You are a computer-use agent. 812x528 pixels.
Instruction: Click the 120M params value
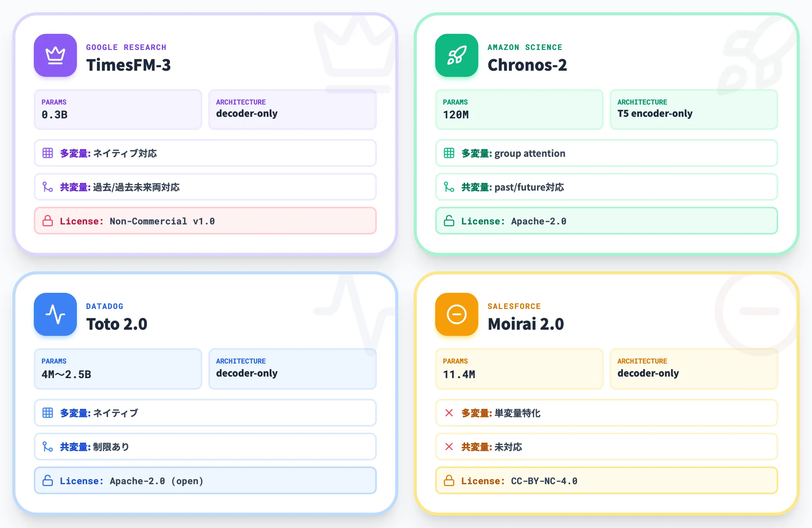click(x=456, y=115)
